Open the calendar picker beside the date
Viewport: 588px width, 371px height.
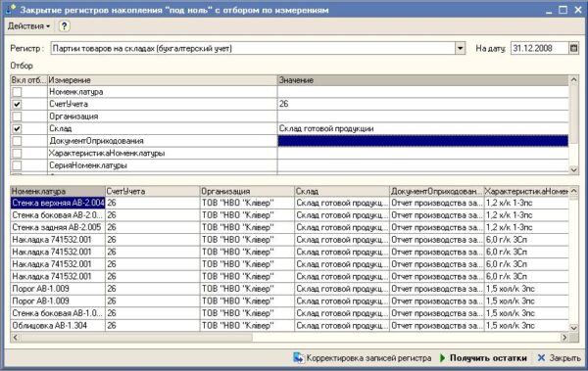point(573,48)
